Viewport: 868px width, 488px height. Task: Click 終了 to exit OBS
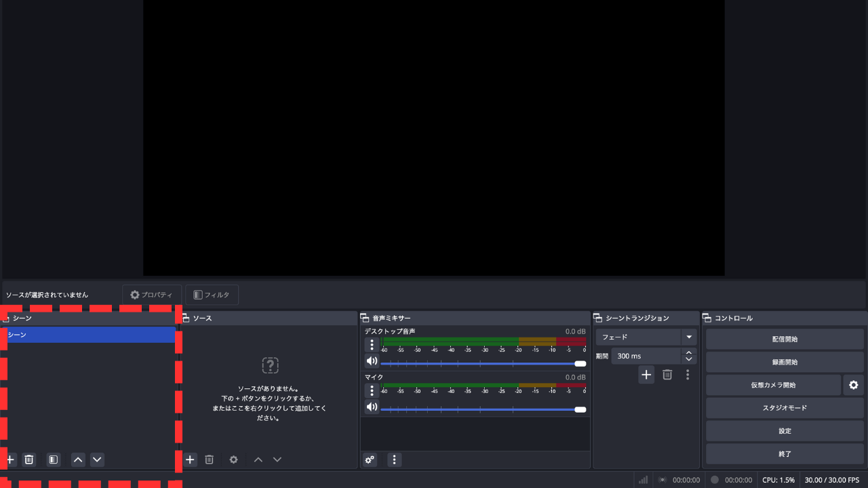(785, 454)
